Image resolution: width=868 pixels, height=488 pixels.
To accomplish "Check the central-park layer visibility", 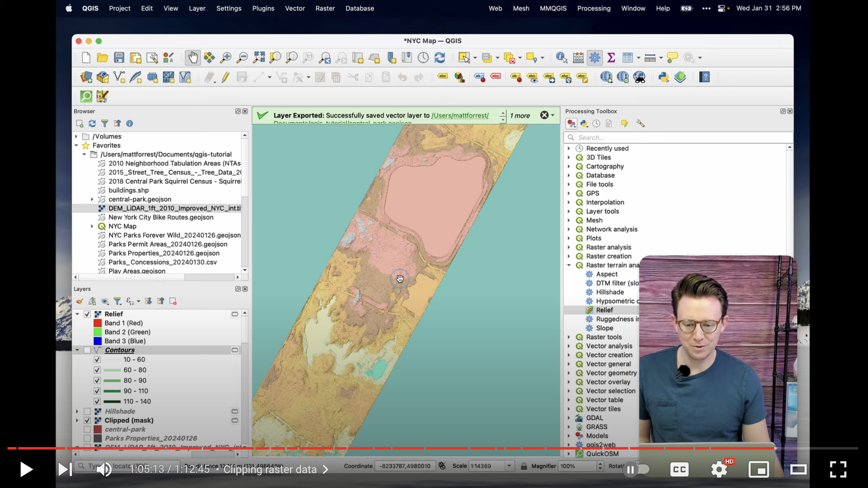I will (x=87, y=429).
